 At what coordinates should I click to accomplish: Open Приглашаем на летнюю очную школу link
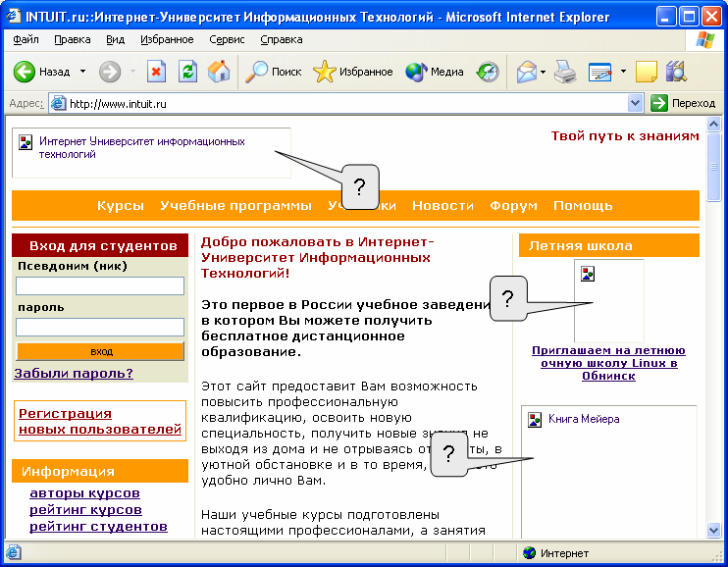click(x=608, y=363)
